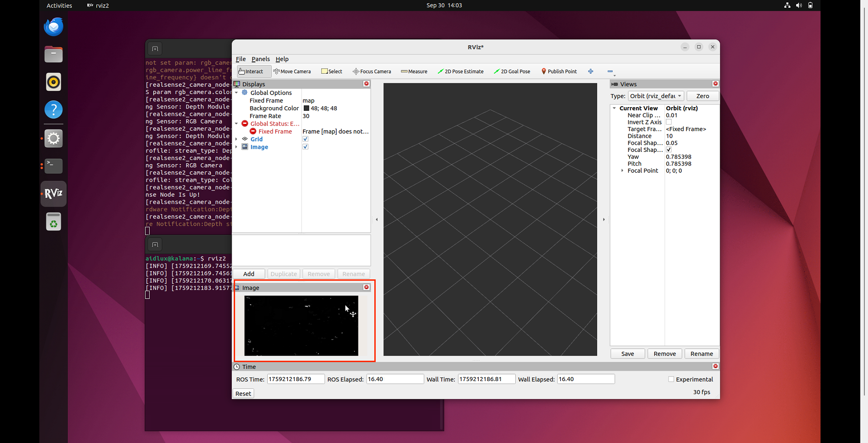Pick the Measure tool
Screen dimensions: 868x443
pyautogui.click(x=414, y=71)
